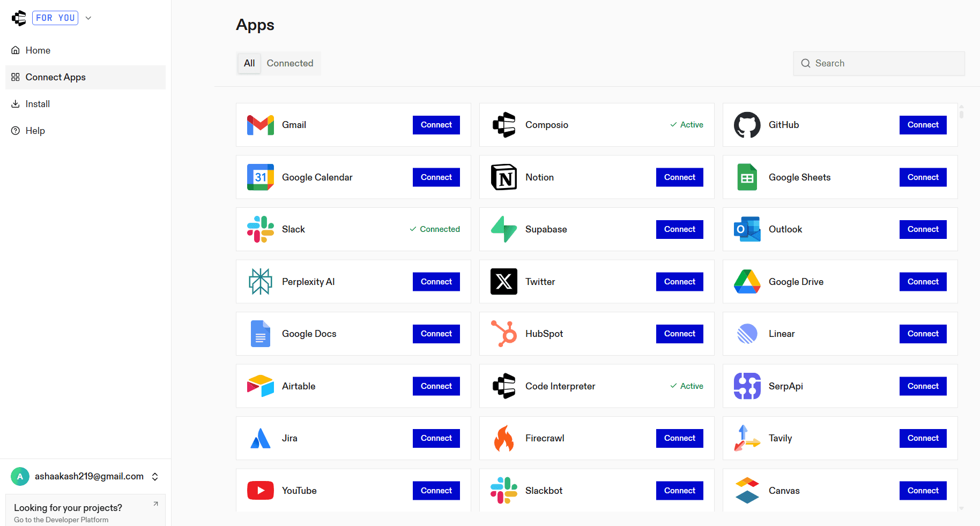
Task: Click the Google Docs icon
Action: [261, 334]
